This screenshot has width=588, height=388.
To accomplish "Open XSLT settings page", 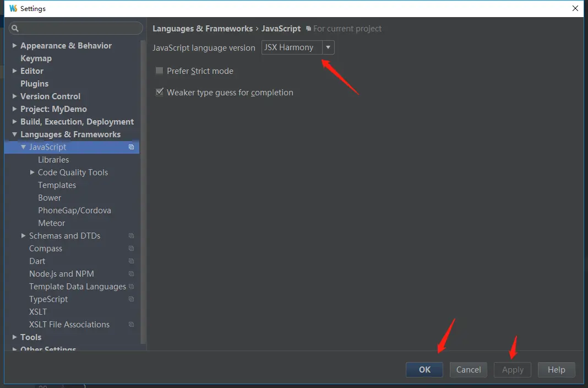I will pos(38,312).
